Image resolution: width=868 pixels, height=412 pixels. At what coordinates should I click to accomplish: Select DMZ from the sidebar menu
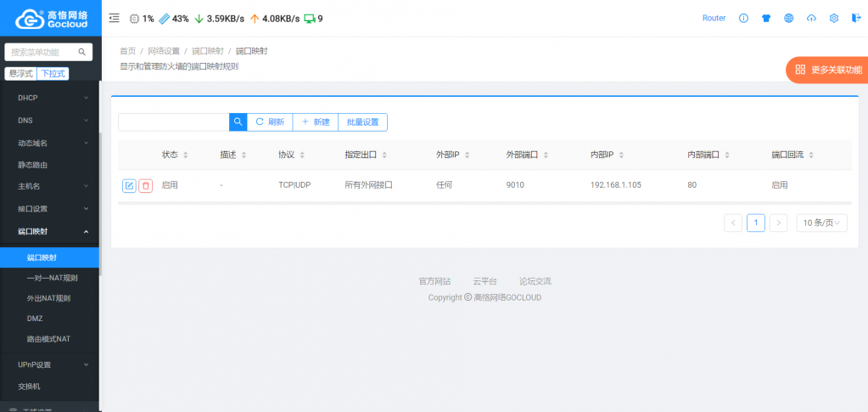(x=35, y=319)
